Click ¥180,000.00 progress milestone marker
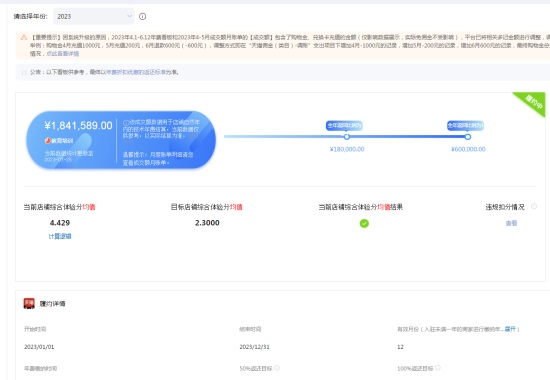This screenshot has height=380, width=550. (347, 137)
